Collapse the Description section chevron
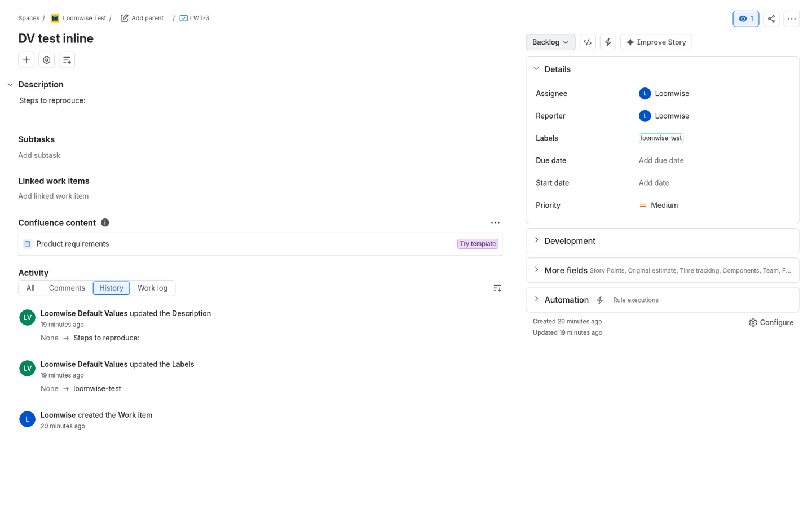This screenshot has height=508, width=812. [10, 85]
